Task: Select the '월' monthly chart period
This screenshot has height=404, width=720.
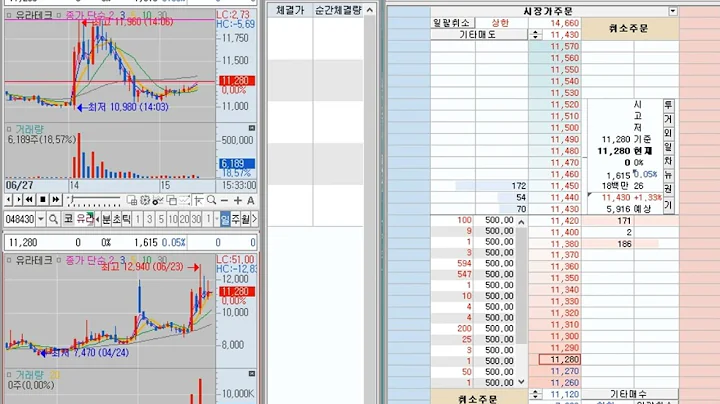Action: [245, 219]
